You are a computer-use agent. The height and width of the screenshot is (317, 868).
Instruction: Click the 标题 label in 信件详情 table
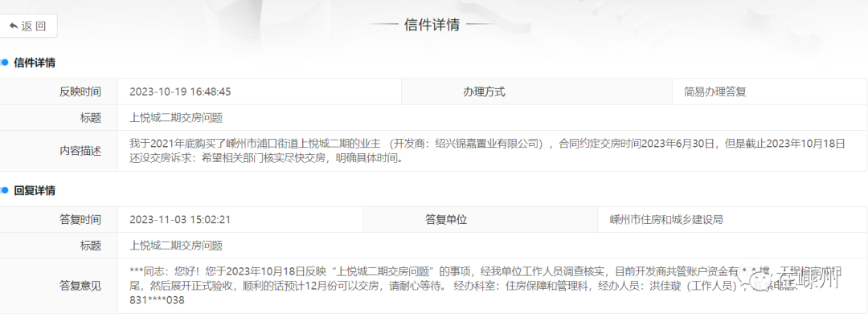tap(90, 118)
